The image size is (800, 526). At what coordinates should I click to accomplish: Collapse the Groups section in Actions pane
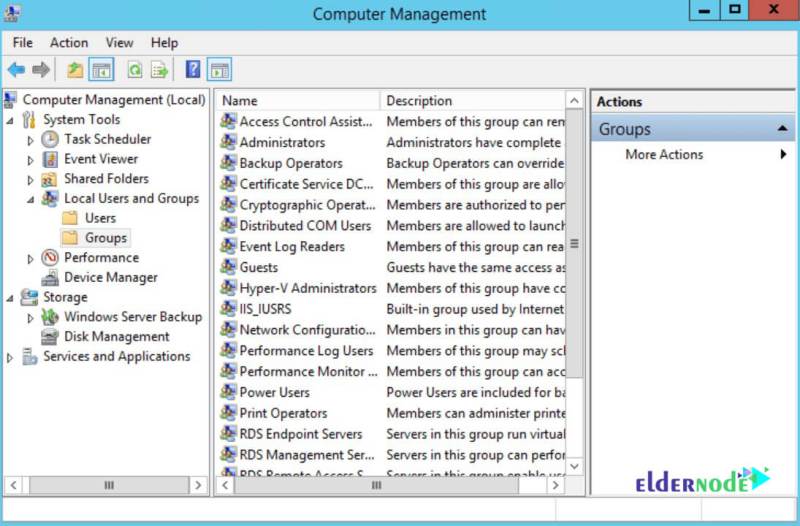pos(782,129)
